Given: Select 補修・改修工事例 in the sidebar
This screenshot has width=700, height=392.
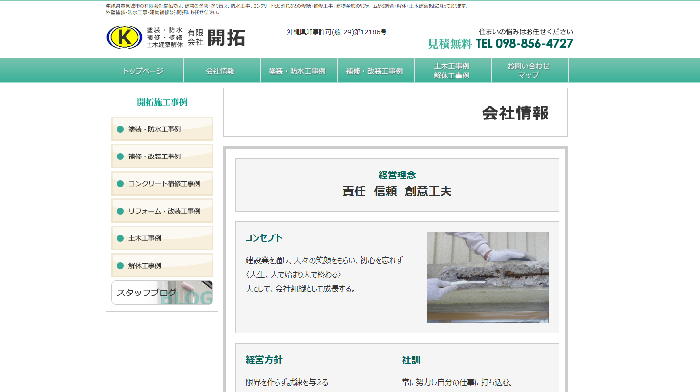Looking at the screenshot, I should pos(162,156).
